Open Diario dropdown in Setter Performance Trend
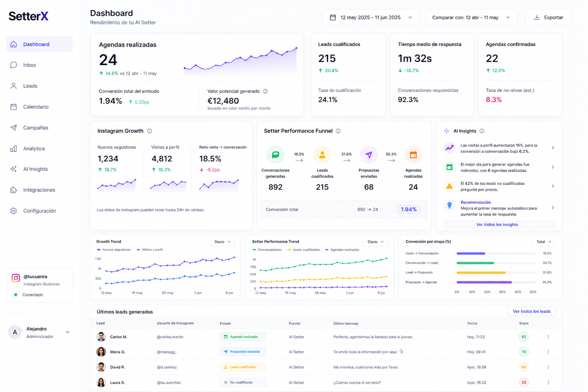Screen dimensions: 588x392 click(x=375, y=242)
